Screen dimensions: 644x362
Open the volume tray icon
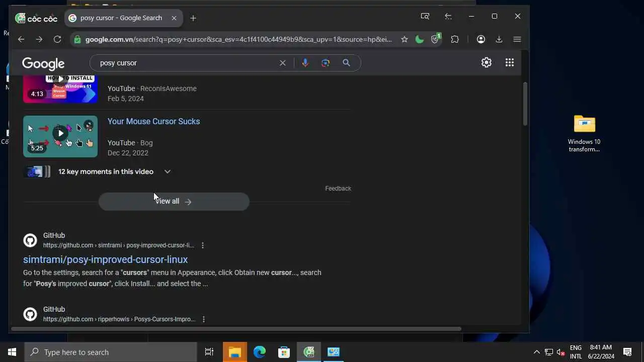(x=561, y=352)
